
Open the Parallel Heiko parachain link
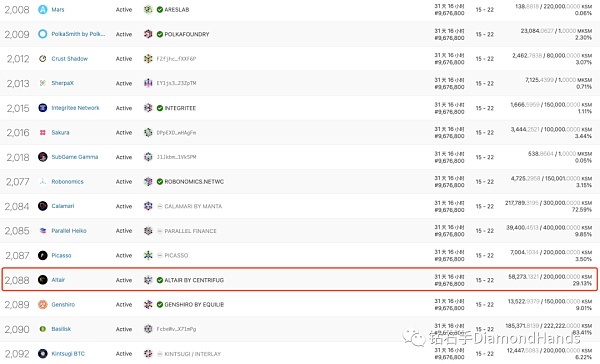(x=69, y=231)
